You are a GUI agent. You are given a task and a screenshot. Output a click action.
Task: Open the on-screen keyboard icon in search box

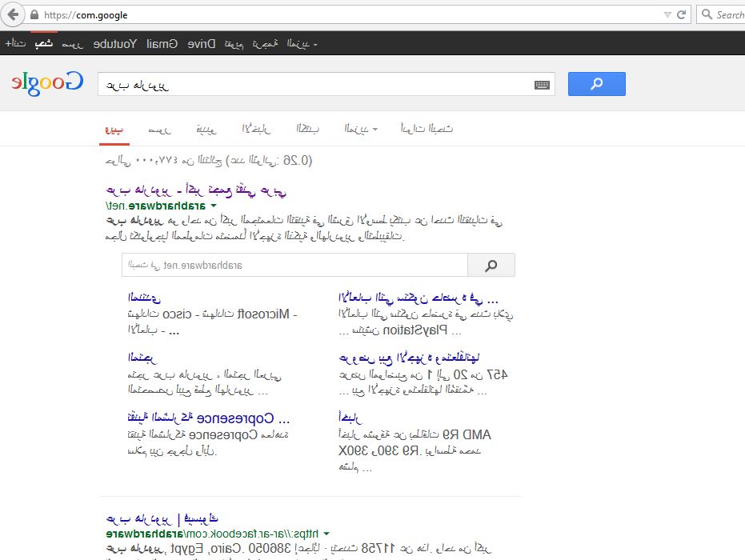coord(542,85)
